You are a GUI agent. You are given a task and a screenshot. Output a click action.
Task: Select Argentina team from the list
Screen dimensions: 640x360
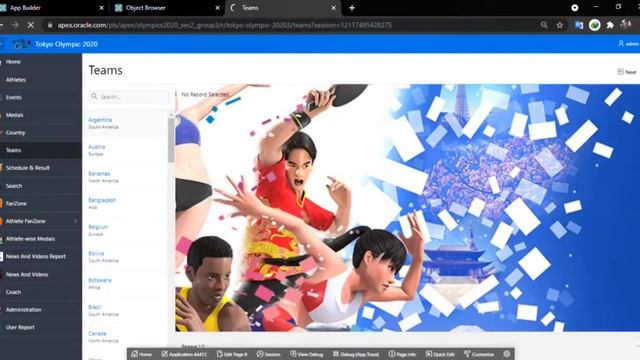100,120
